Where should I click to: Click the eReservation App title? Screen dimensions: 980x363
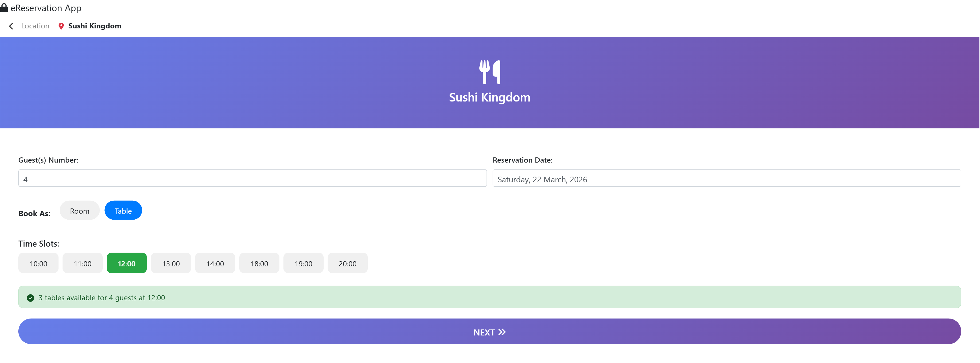point(46,8)
